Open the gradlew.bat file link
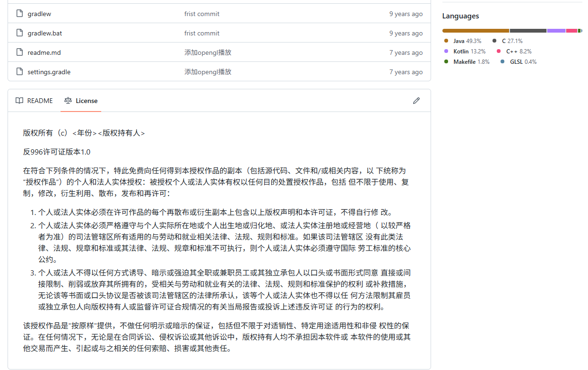 click(x=44, y=33)
